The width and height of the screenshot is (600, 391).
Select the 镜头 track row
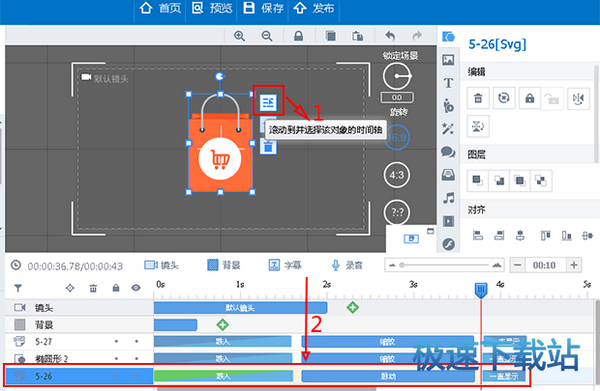point(79,308)
